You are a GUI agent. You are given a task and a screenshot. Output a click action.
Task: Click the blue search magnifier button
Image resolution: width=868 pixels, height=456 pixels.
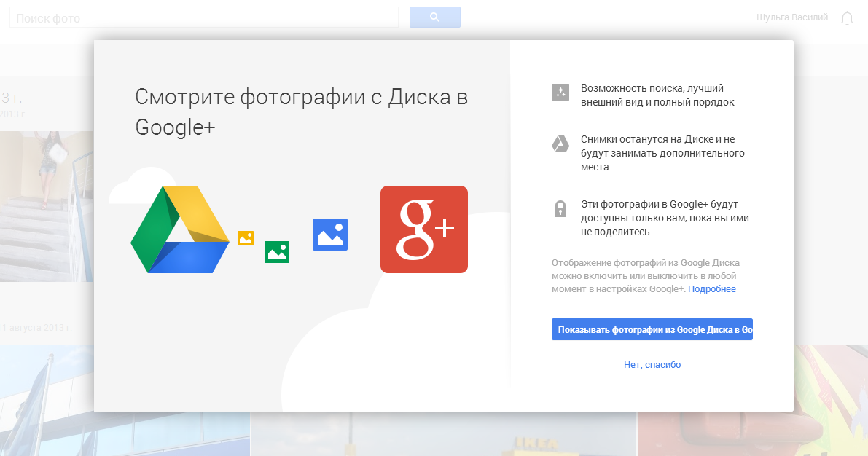click(434, 17)
